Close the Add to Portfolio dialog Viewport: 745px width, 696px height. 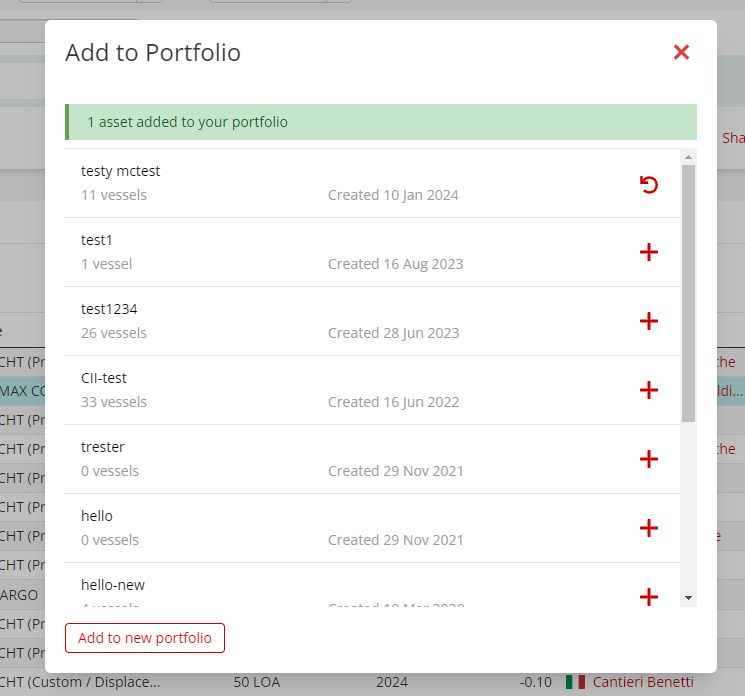click(681, 52)
